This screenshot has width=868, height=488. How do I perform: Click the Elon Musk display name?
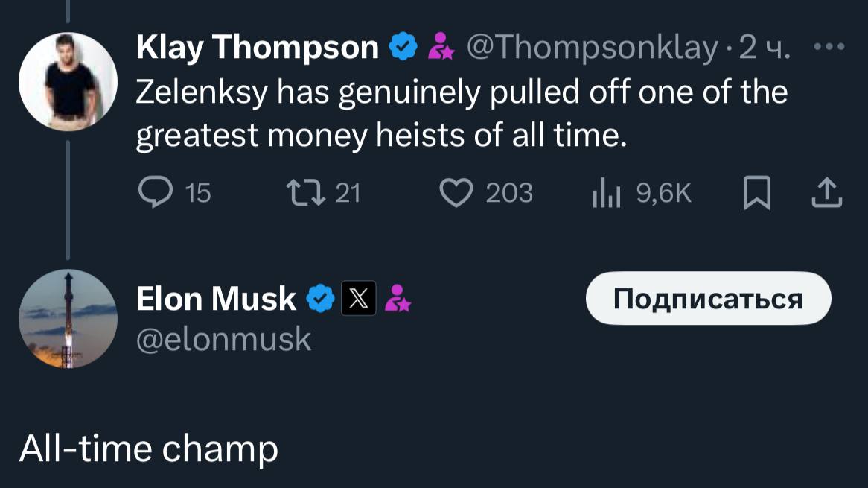click(x=216, y=299)
